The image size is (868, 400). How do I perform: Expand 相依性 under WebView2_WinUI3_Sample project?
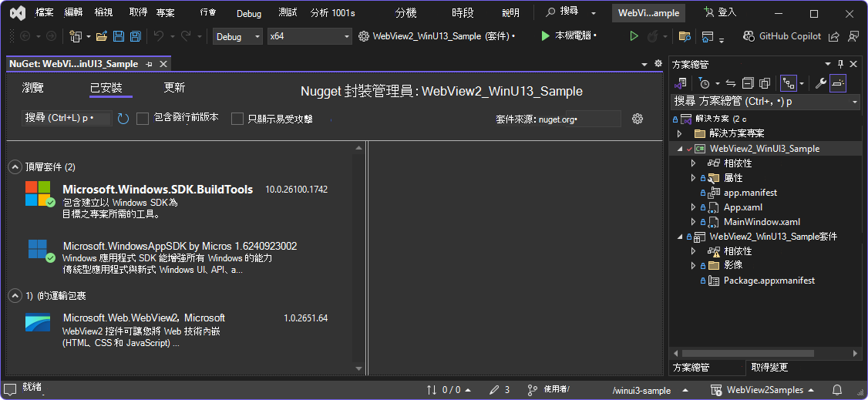point(693,163)
